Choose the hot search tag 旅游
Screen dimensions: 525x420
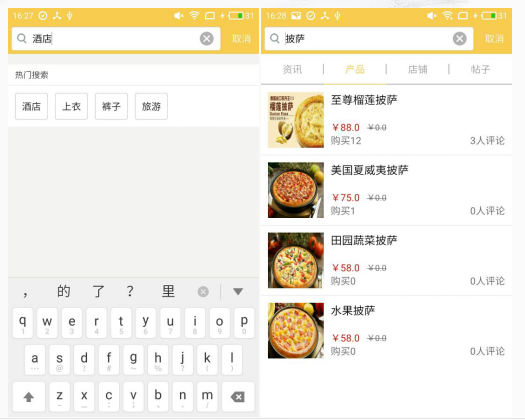click(x=151, y=107)
